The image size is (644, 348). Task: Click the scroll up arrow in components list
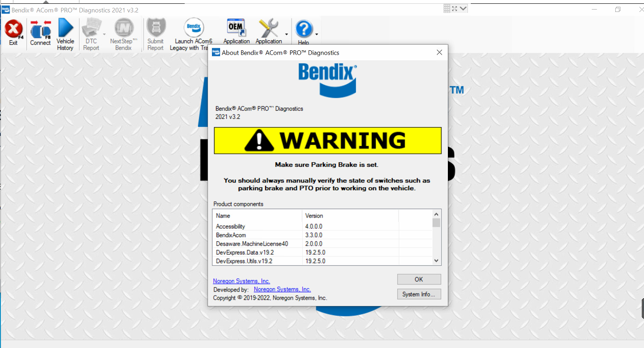[x=436, y=214]
